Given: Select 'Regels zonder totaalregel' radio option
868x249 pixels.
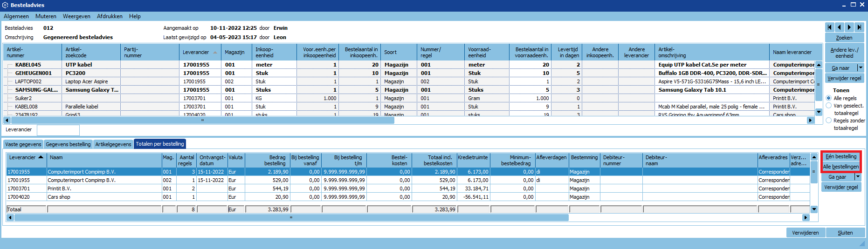Looking at the screenshot, I should 829,121.
